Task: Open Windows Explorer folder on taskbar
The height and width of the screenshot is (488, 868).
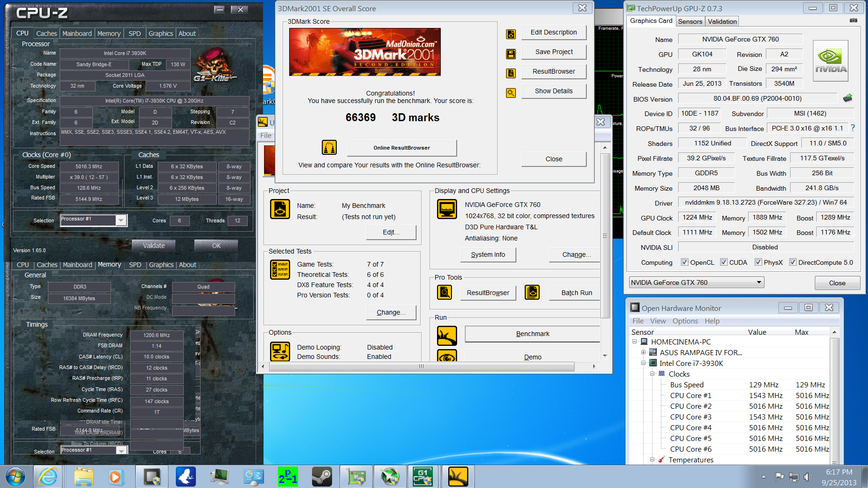Action: tap(84, 477)
